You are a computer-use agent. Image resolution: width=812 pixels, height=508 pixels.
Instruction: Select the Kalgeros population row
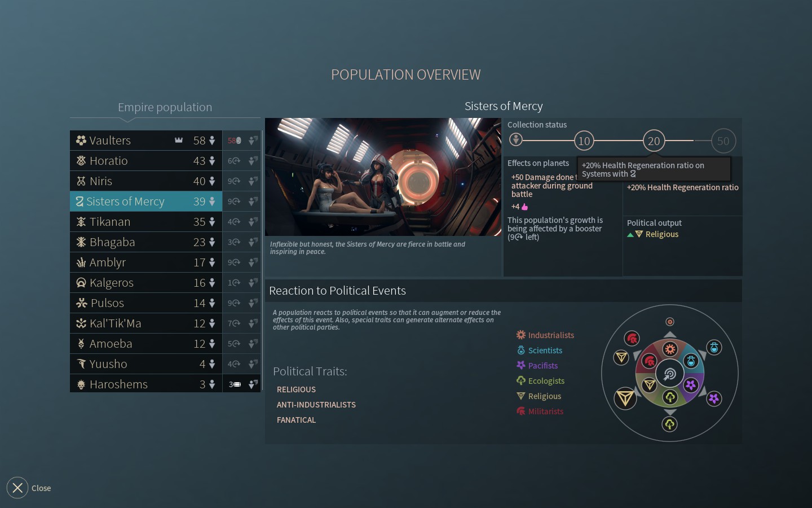click(145, 283)
